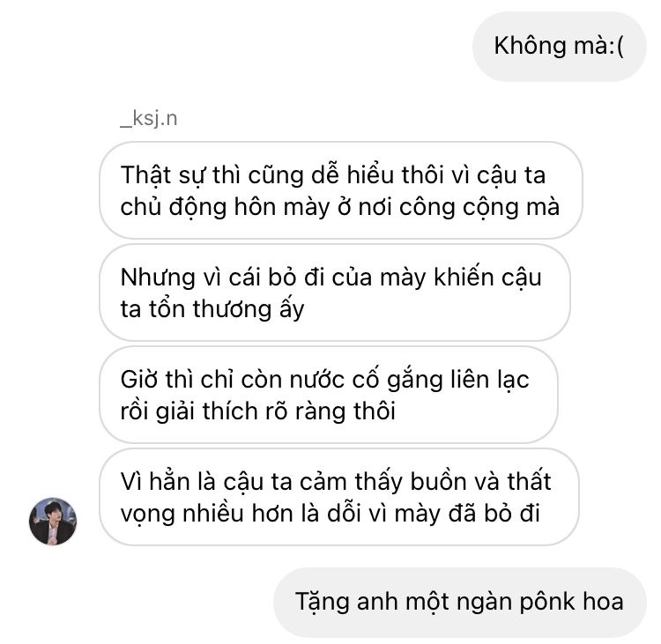Tap message starting 'Vì hẳn là cậu ta'
661x644 pixels.
tap(339, 498)
